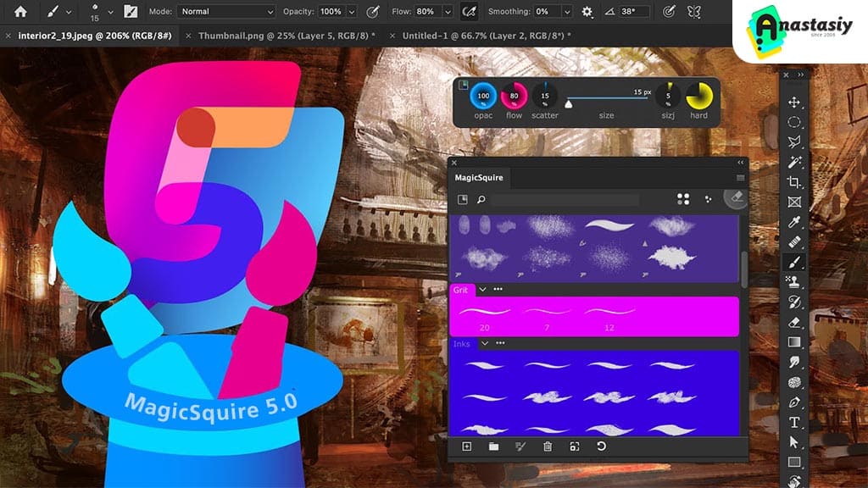
Task: Open symmetry paint butterfly options
Action: (694, 12)
